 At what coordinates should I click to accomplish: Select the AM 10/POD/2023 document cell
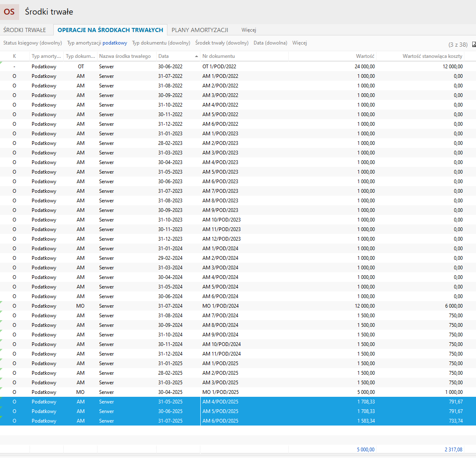(221, 220)
